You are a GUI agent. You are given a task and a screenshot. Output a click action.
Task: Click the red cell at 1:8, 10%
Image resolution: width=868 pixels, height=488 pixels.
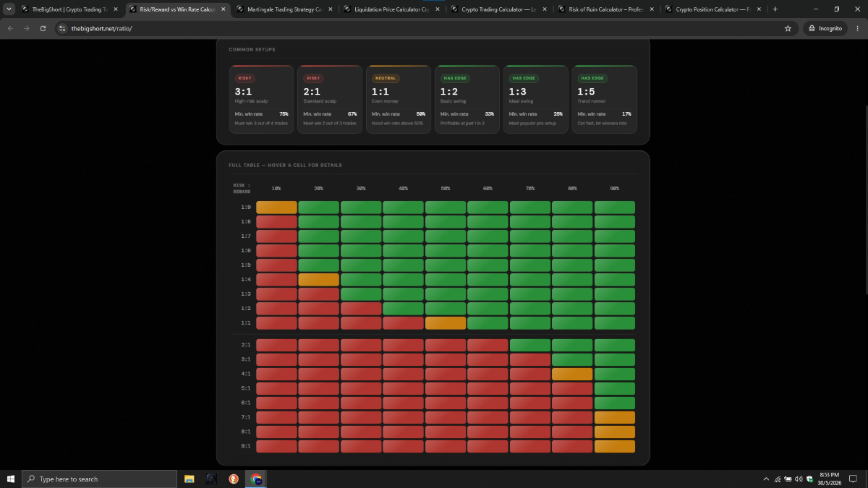click(x=276, y=222)
